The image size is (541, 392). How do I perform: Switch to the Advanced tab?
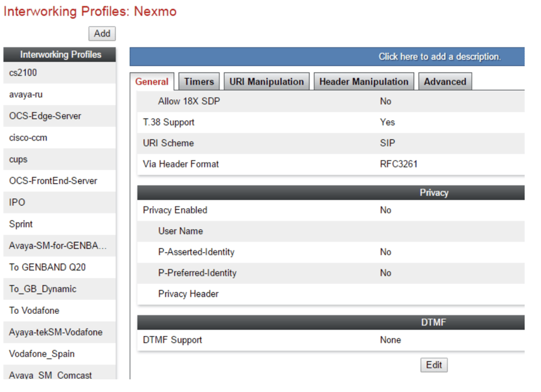coord(445,81)
